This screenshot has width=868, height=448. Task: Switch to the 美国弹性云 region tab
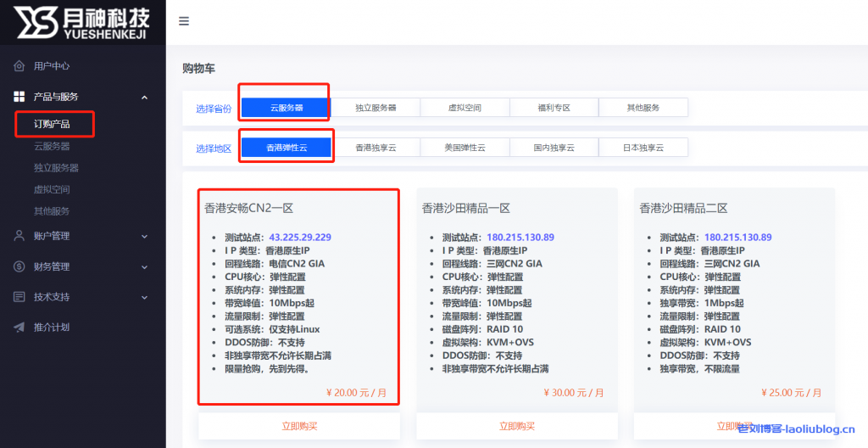pos(465,148)
